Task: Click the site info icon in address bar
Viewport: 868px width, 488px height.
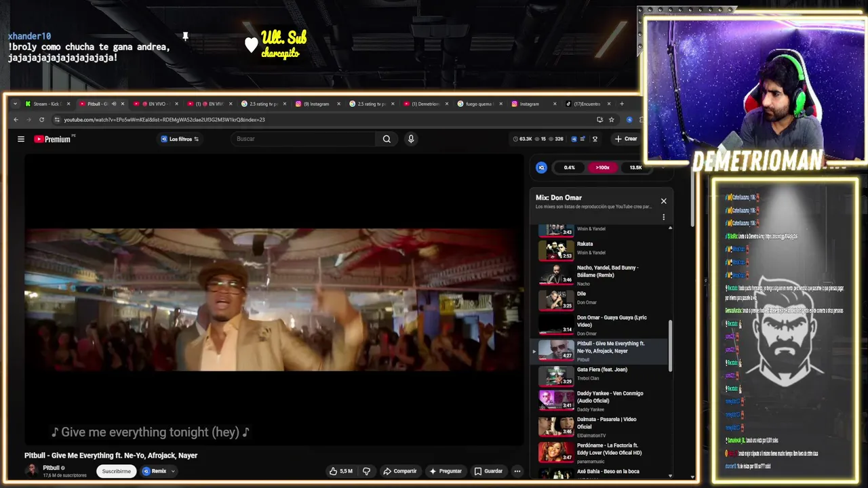Action: pos(57,120)
